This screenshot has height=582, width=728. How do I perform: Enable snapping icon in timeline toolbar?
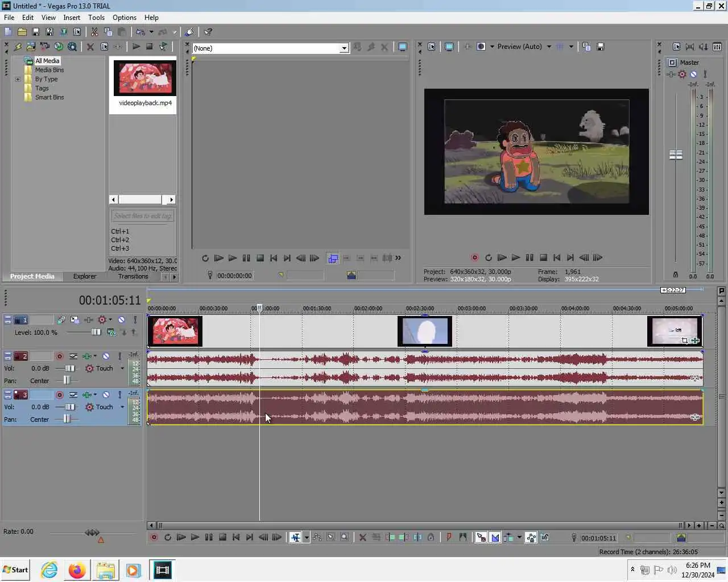[481, 537]
